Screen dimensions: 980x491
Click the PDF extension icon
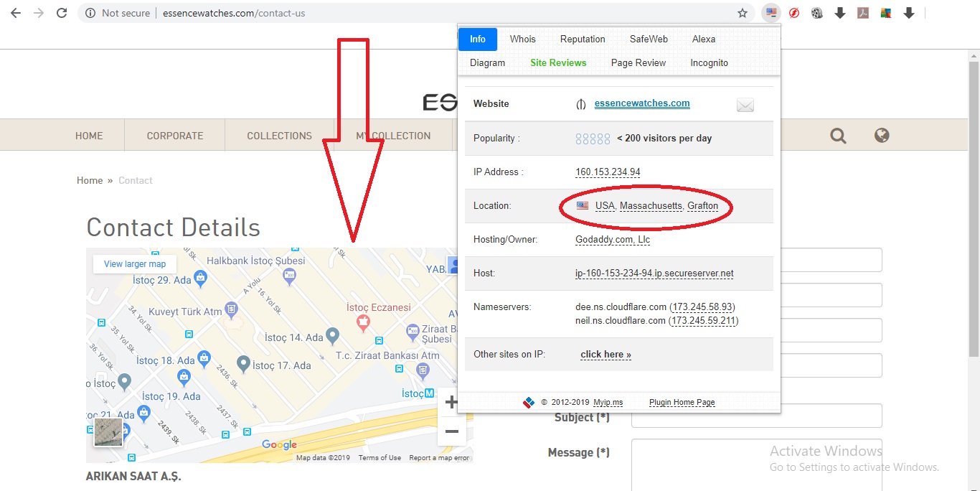pos(864,13)
